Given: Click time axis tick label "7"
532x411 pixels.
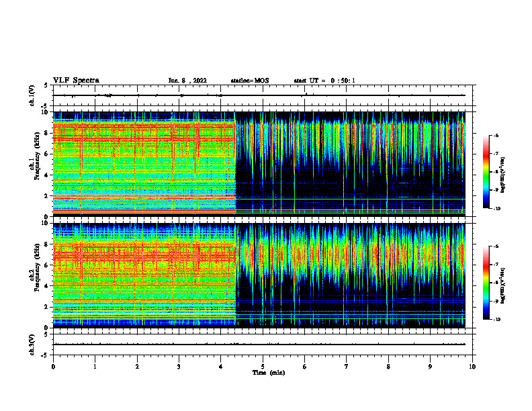Looking at the screenshot, I should tap(347, 367).
